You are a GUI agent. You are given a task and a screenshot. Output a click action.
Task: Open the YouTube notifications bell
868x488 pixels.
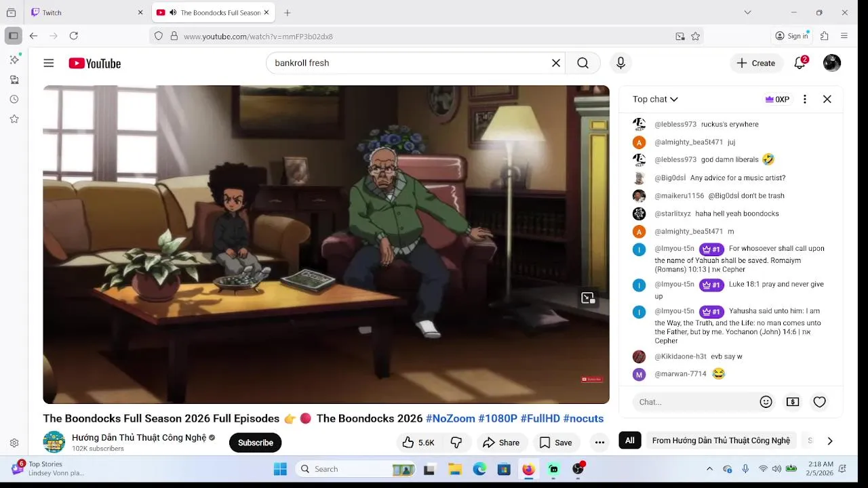coord(800,63)
